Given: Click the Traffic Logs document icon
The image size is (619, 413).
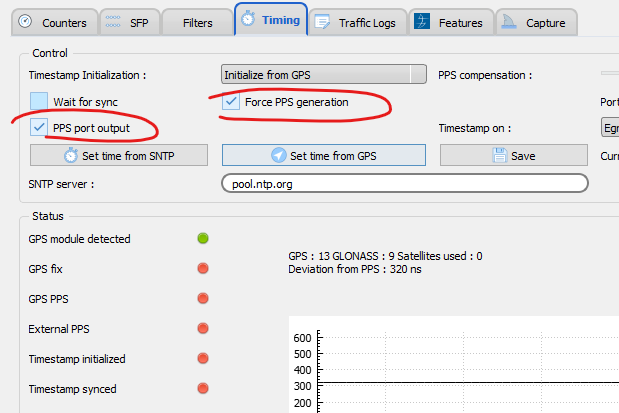Looking at the screenshot, I should (320, 22).
